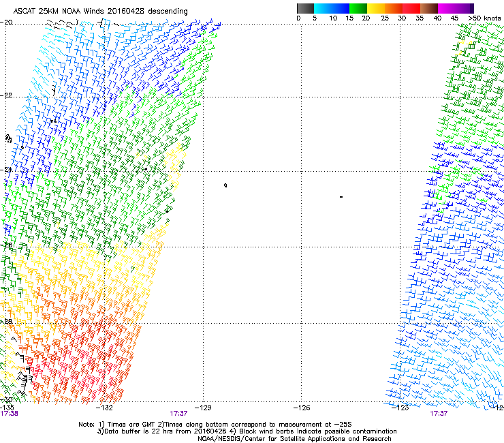Click the 17:37 timestamp right of -123
Screen dimensions: 504x443
[439, 414]
